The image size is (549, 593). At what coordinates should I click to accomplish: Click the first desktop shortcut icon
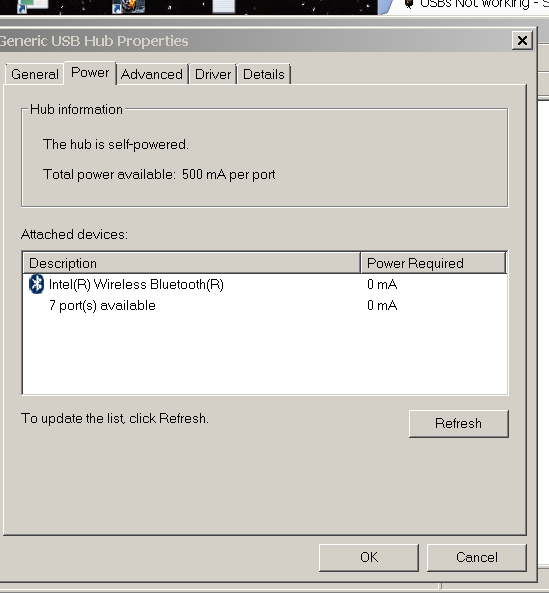click(33, 6)
